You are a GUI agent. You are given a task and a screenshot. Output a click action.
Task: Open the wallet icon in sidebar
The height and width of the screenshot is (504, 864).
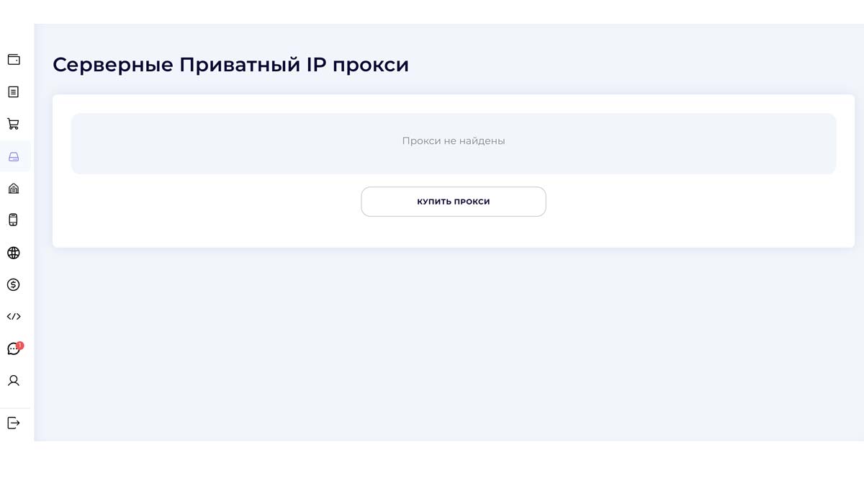14,60
